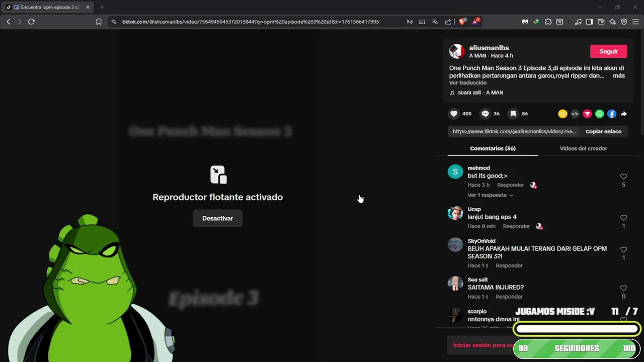644x362 pixels.
Task: Open picture-in-picture icon in address bar
Action: point(422,22)
